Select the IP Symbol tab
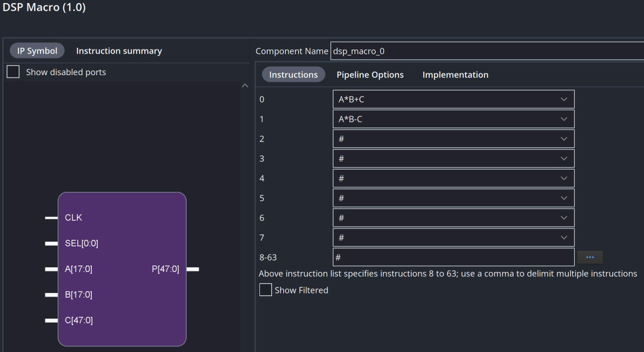The height and width of the screenshot is (352, 644). (37, 51)
